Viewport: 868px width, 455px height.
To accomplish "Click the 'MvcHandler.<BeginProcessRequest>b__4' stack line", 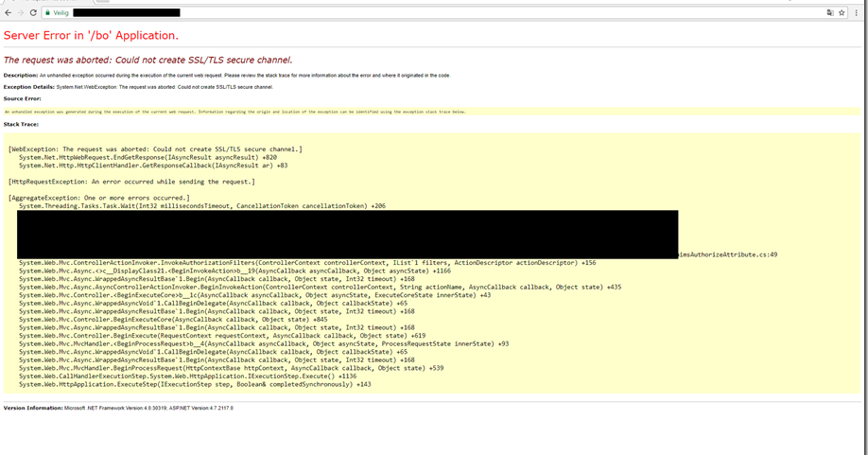I will [264, 343].
